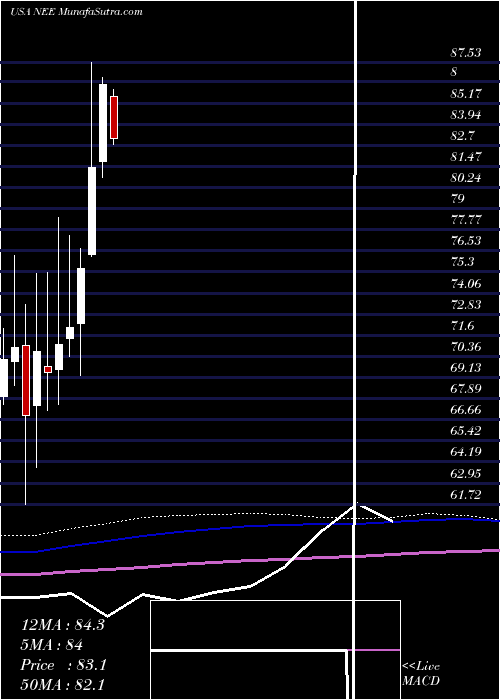Click the 62.95 price level label

(466, 473)
